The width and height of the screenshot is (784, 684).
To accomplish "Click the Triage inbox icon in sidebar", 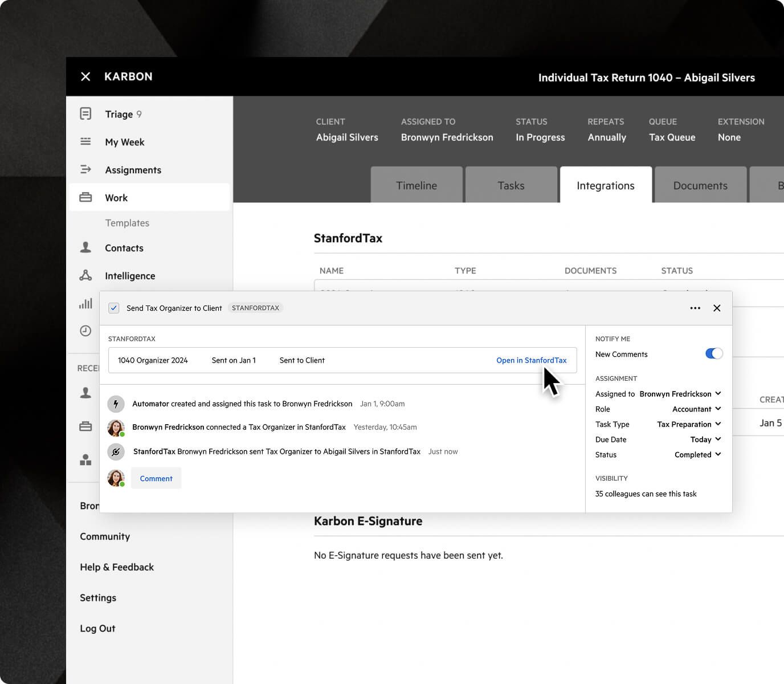I will click(85, 114).
